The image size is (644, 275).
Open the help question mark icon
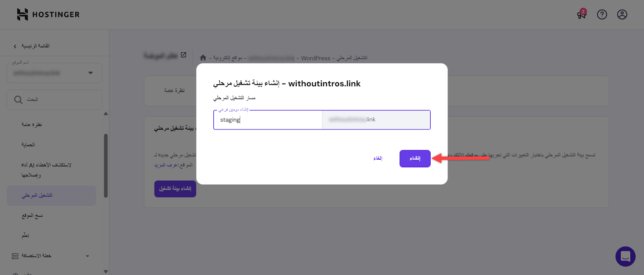coord(602,15)
